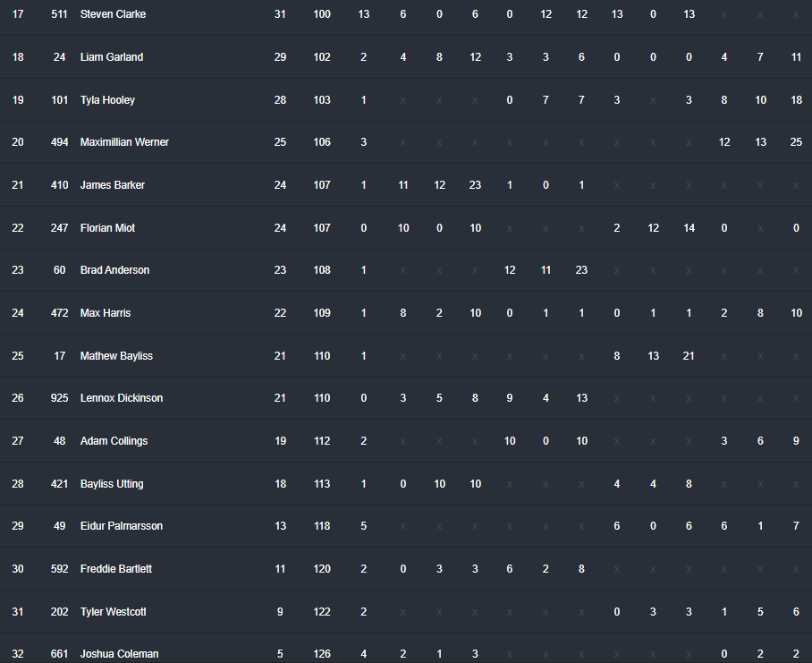
Task: Click Bayliss Utting name
Action: click(x=112, y=484)
